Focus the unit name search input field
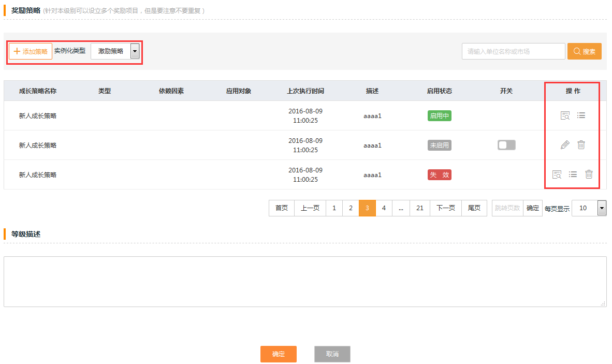This screenshot has height=364, width=612. tap(513, 51)
